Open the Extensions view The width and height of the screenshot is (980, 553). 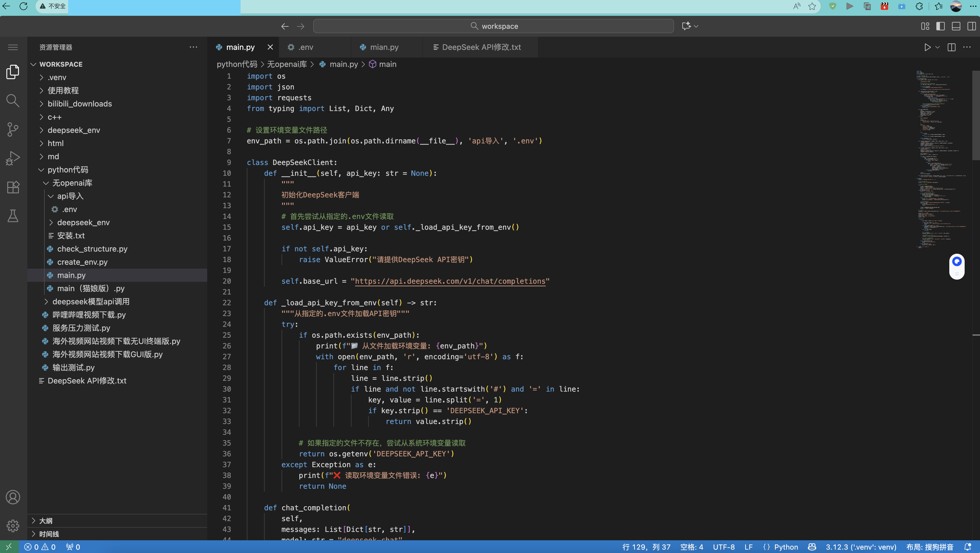pos(13,187)
